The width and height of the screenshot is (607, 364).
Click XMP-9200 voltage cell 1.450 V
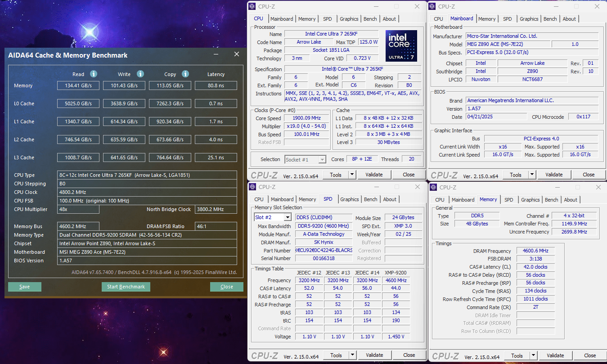tap(396, 336)
